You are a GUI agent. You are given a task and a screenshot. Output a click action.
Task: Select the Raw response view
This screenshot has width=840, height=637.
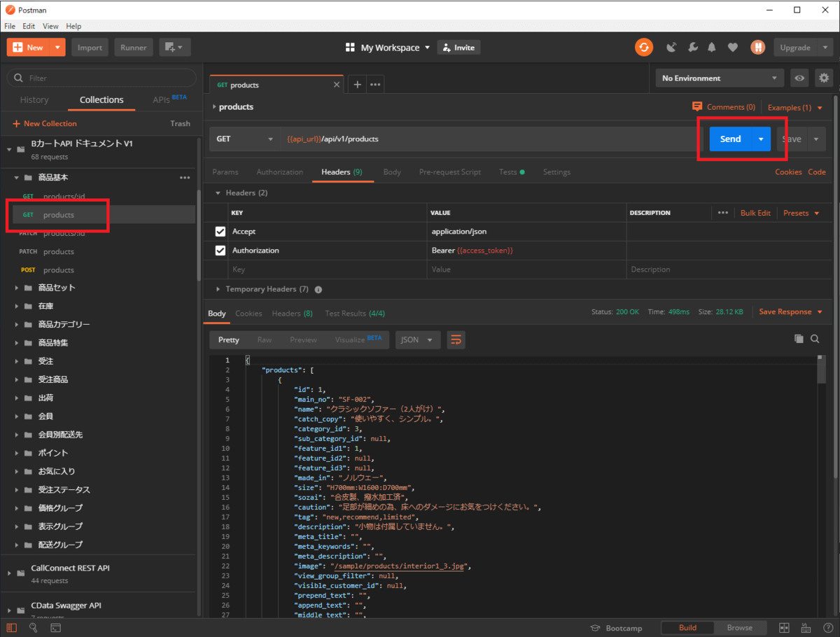pyautogui.click(x=265, y=339)
